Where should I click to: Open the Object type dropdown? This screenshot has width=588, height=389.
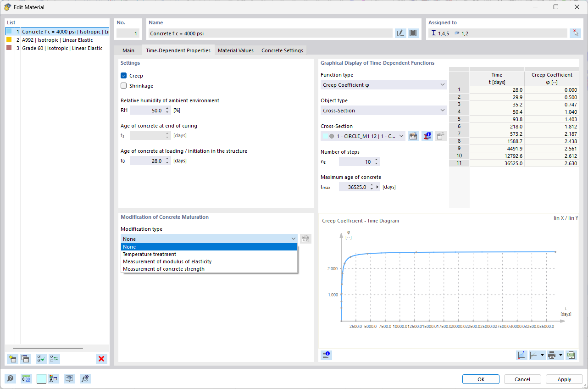383,111
